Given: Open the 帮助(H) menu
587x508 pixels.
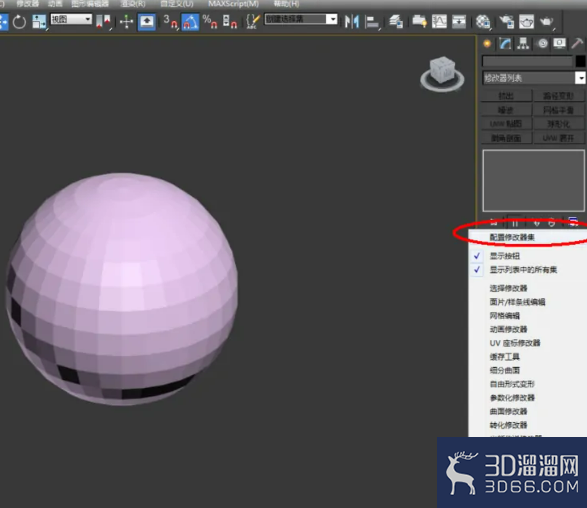Looking at the screenshot, I should point(286,4).
